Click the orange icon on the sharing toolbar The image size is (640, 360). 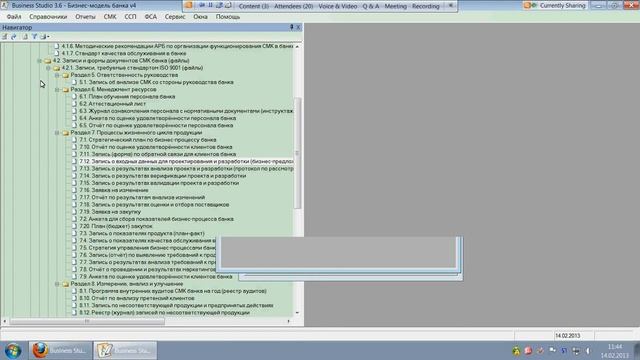(188, 5)
